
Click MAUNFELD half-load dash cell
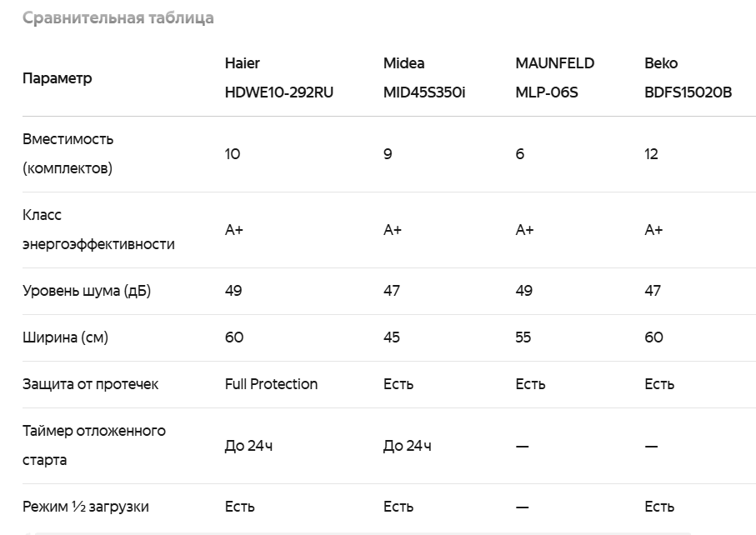point(522,507)
